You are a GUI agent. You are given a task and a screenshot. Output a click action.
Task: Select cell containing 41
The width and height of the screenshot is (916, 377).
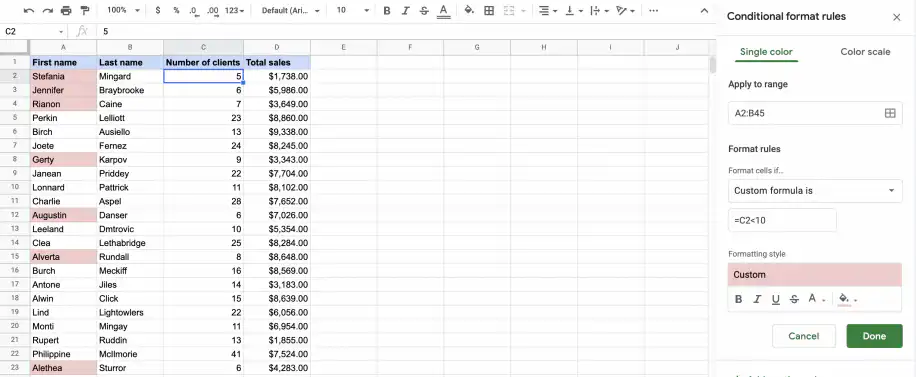coord(203,354)
